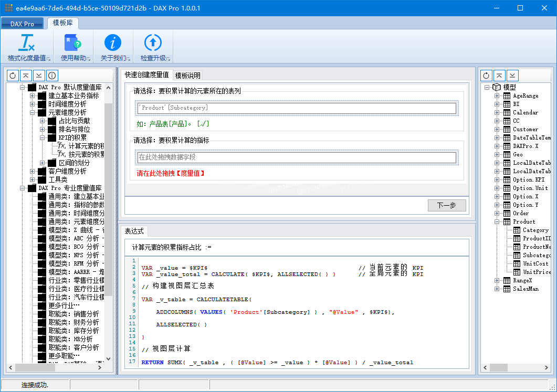The width and height of the screenshot is (557, 392).
Task: Expand the Calendar table node
Action: 497,113
